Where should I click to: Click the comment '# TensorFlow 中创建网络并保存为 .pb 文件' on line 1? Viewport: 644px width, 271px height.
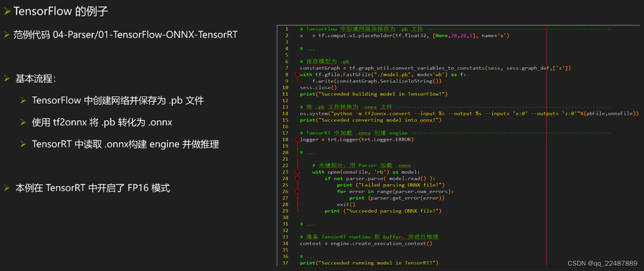coord(361,29)
